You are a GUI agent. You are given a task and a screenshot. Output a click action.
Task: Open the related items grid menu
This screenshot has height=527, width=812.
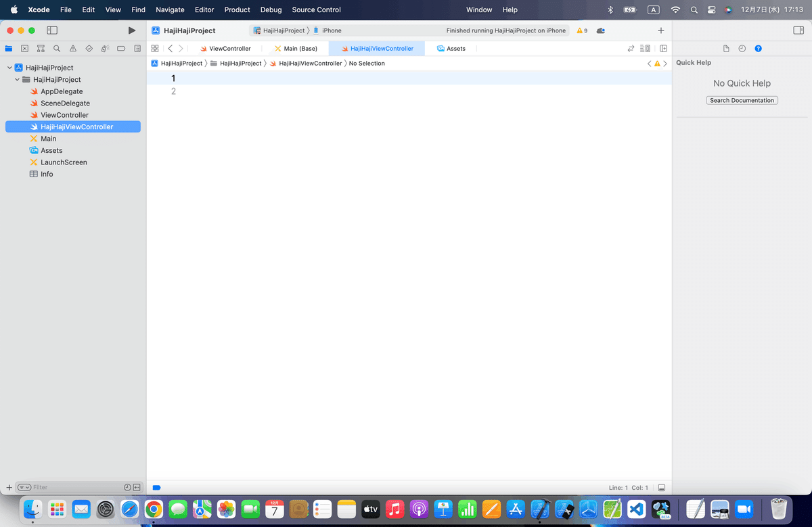click(x=155, y=49)
